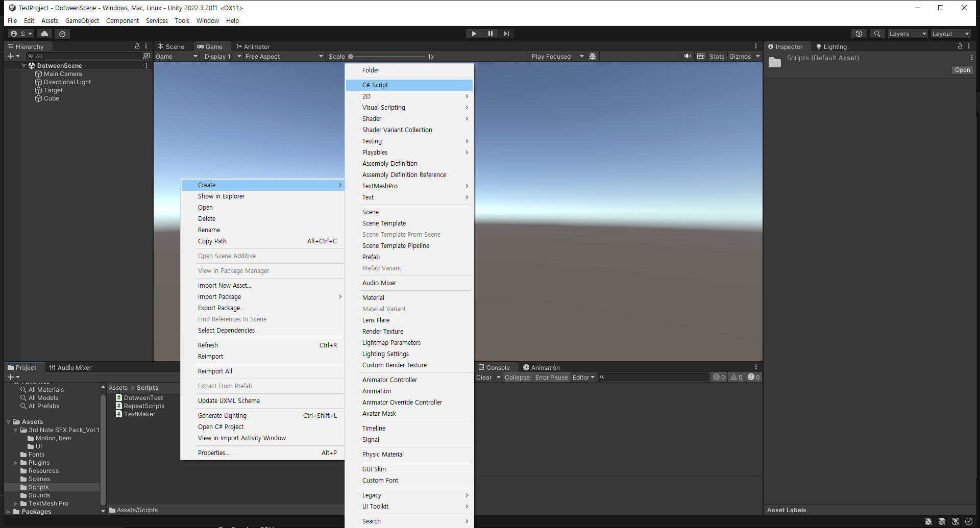980x528 pixels.
Task: Click the Console search field
Action: (653, 378)
